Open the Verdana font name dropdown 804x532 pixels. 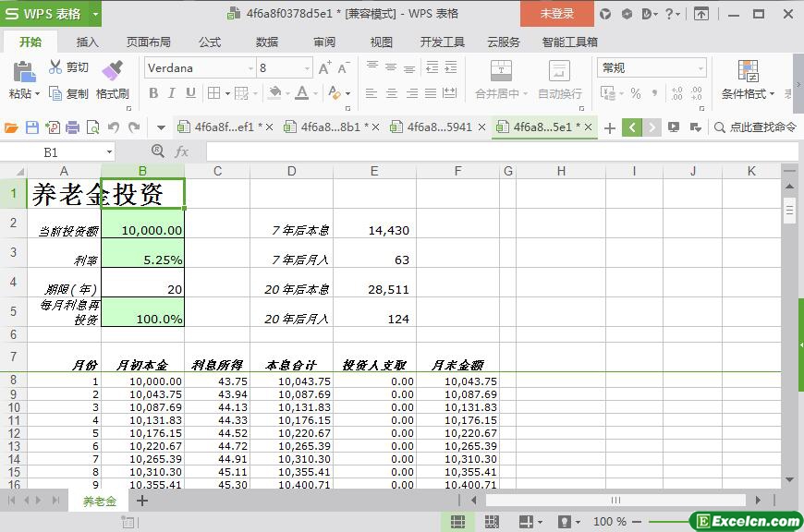(250, 68)
